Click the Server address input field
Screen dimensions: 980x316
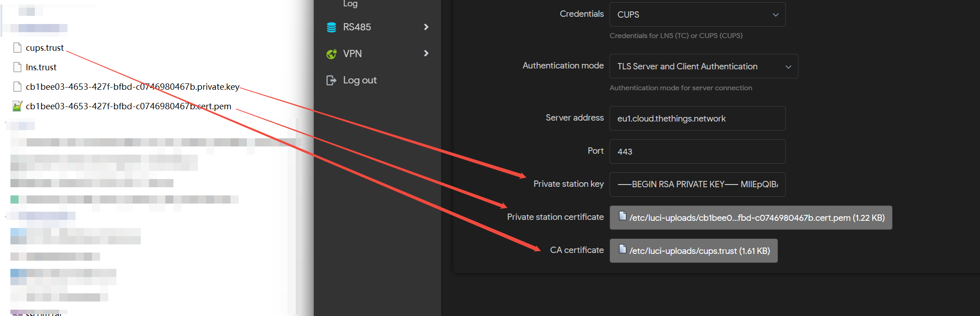tap(697, 118)
